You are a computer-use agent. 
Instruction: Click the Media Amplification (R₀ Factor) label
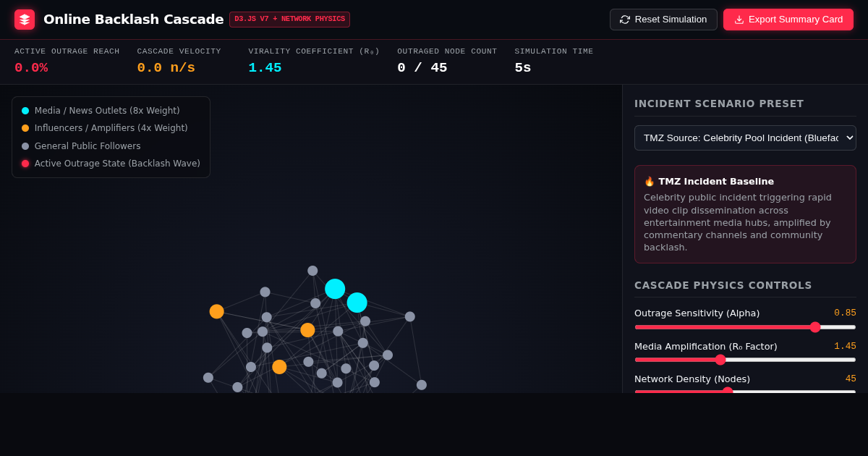(706, 346)
